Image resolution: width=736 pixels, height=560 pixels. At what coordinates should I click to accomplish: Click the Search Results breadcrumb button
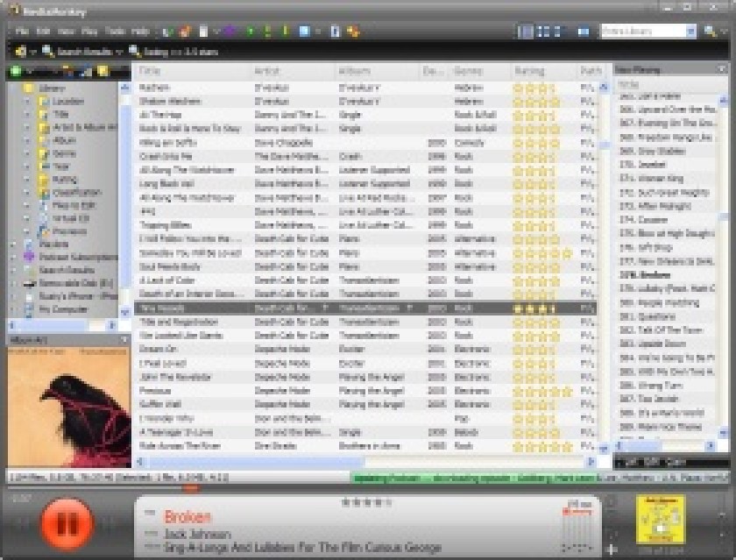pyautogui.click(x=77, y=52)
